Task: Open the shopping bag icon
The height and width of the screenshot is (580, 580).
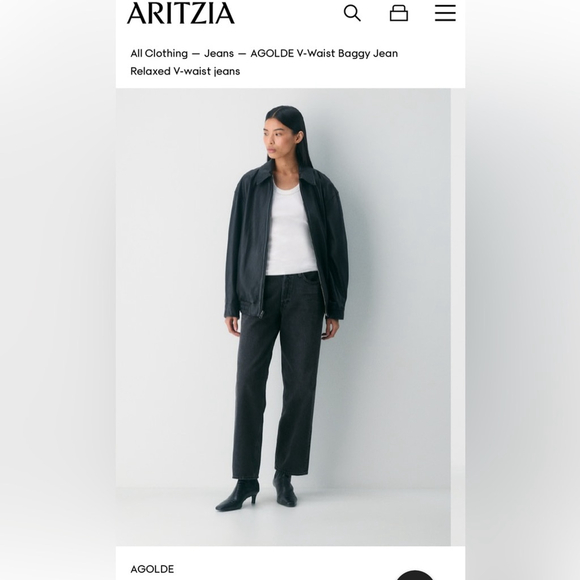Action: click(x=399, y=13)
